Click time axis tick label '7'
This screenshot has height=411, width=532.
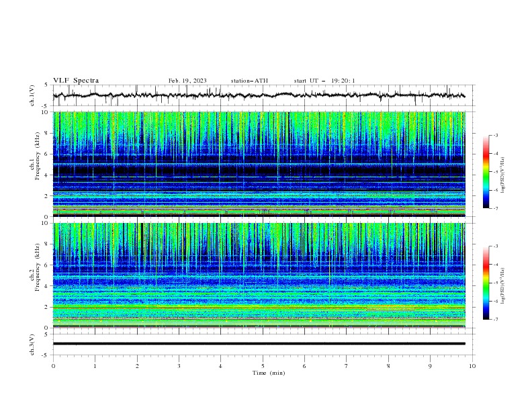pyautogui.click(x=347, y=366)
